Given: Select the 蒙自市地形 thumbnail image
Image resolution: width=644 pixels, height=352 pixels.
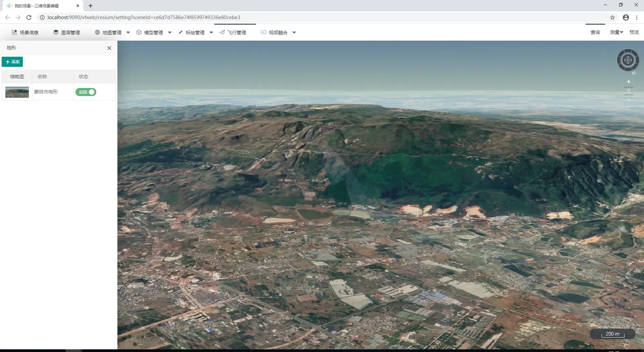Looking at the screenshot, I should coord(17,92).
